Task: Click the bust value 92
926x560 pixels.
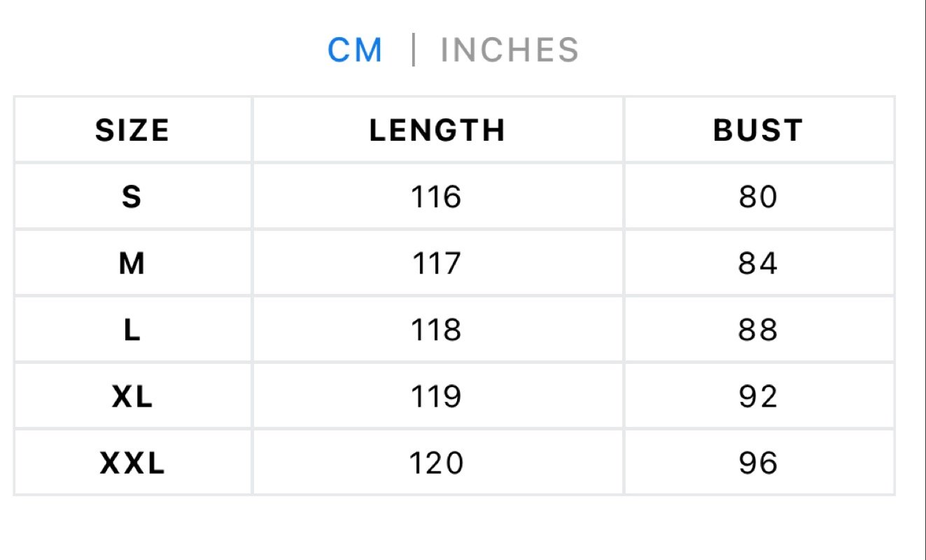Action: tap(758, 396)
